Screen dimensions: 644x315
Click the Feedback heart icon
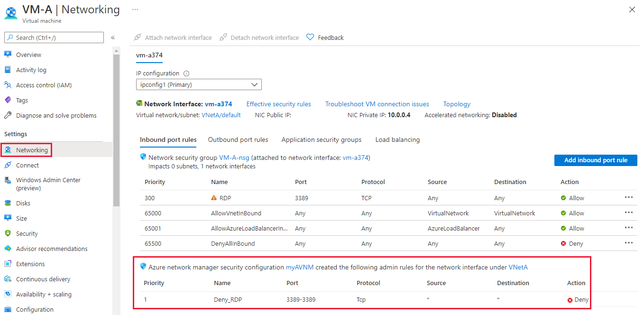click(x=310, y=37)
